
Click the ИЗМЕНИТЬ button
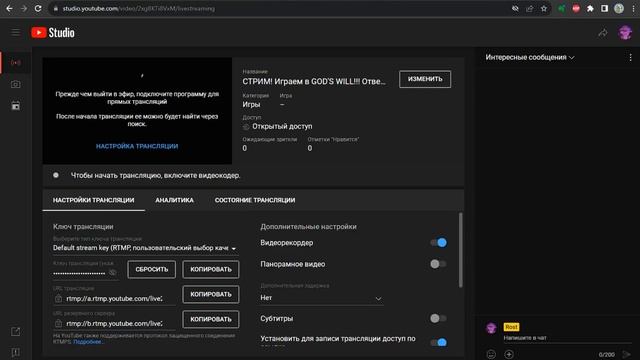[425, 79]
